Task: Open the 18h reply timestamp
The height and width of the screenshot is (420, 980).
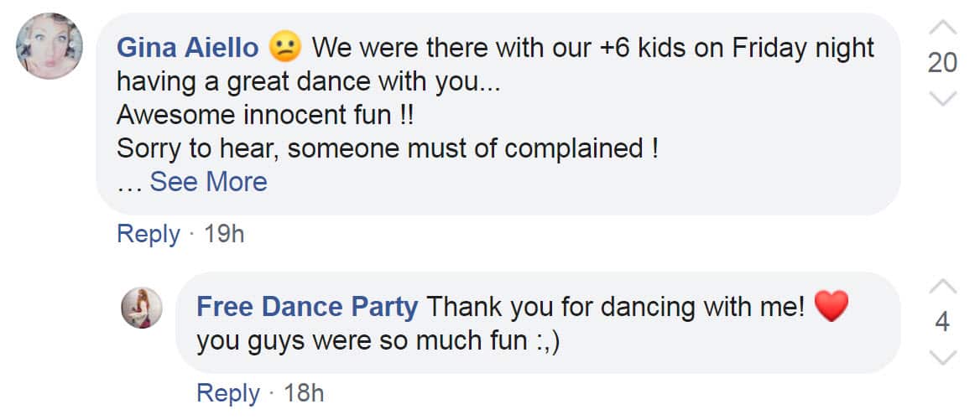Action: (x=304, y=392)
